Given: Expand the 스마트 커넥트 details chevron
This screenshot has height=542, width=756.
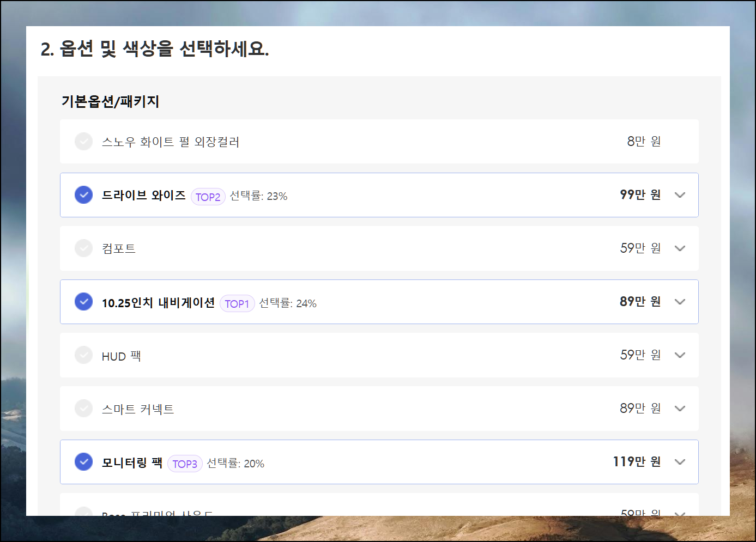Looking at the screenshot, I should point(680,409).
